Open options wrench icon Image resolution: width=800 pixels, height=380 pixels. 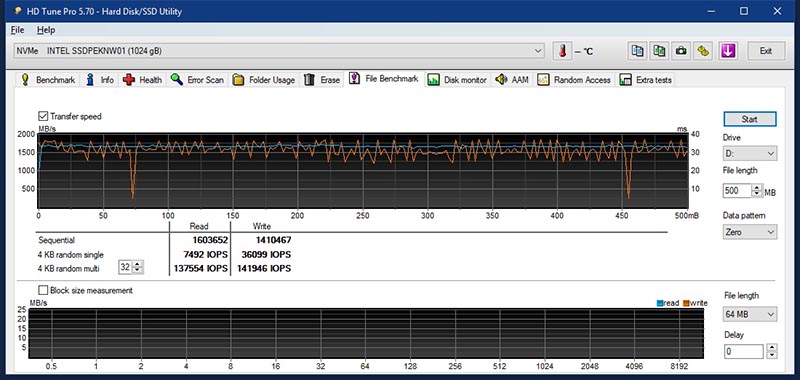704,51
